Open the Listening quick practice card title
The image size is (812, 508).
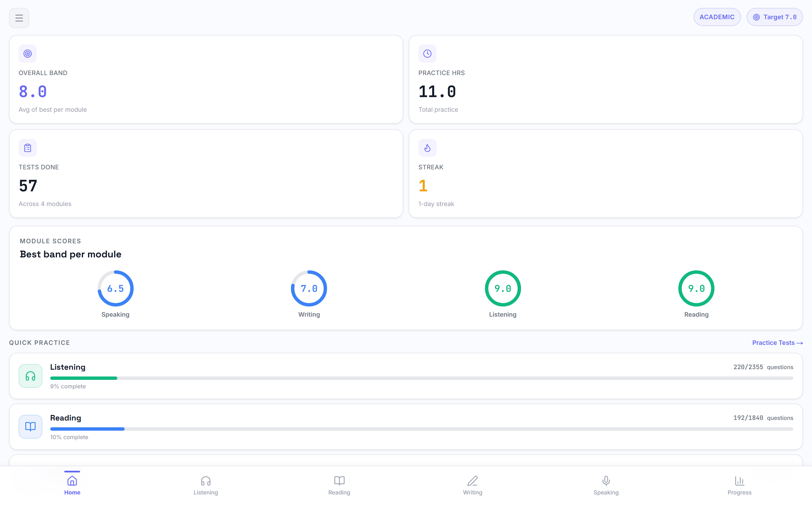(x=68, y=367)
